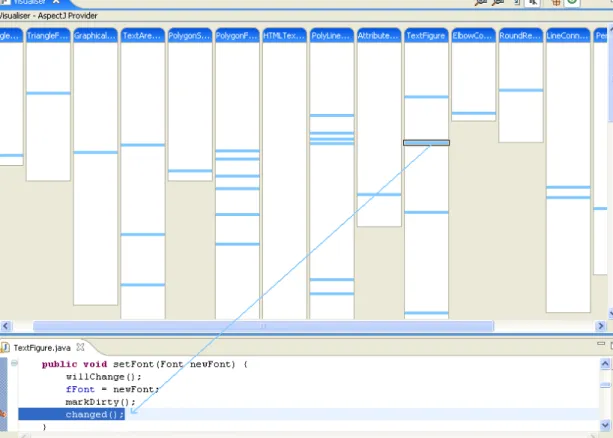
Task: Click the blue stripe in Graphical… bar
Action: tap(95, 152)
